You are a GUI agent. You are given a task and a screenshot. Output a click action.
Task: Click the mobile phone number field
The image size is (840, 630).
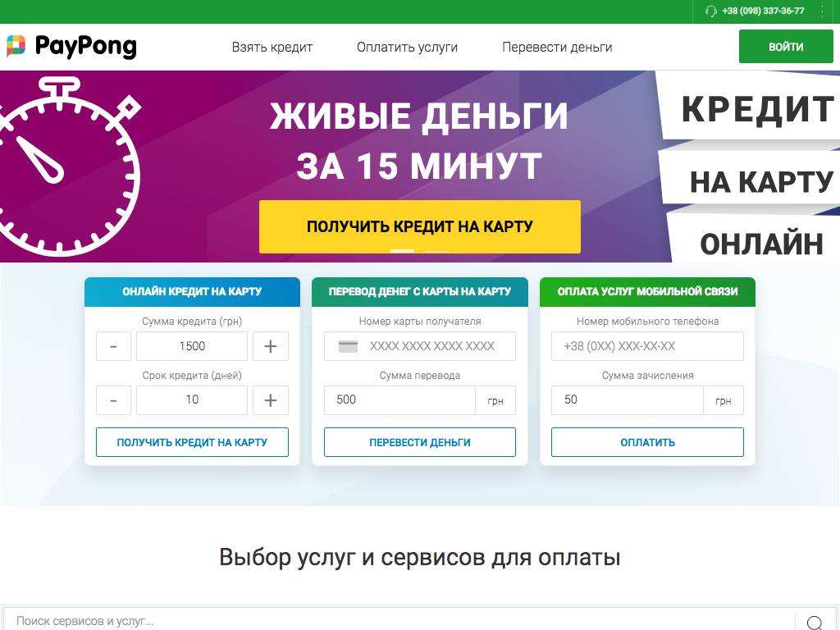[647, 346]
